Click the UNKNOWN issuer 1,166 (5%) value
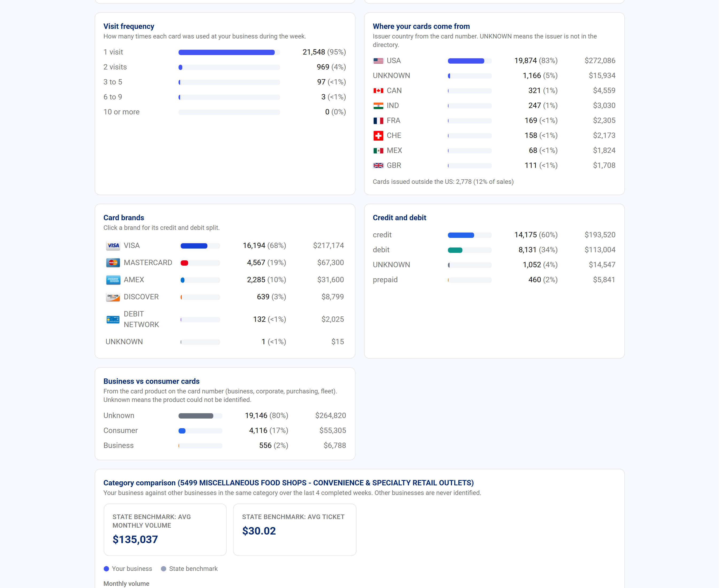 pos(540,76)
